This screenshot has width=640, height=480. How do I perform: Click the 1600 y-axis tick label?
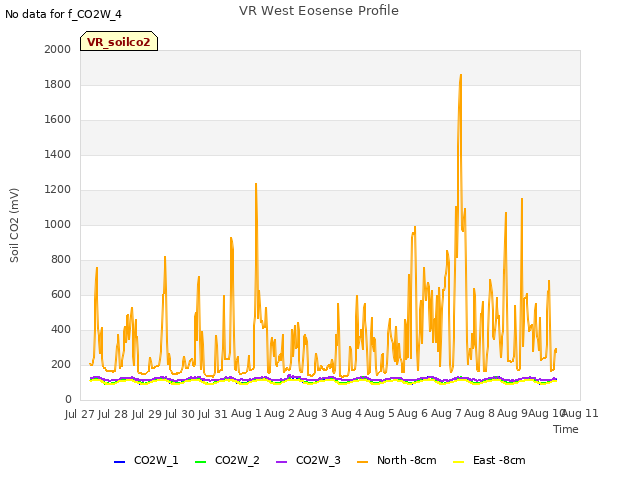[58, 120]
